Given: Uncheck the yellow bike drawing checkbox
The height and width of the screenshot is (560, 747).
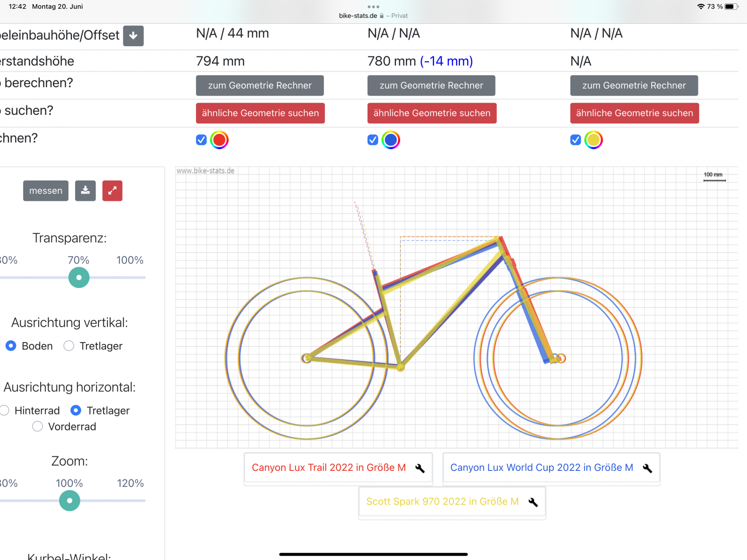Looking at the screenshot, I should coord(576,140).
